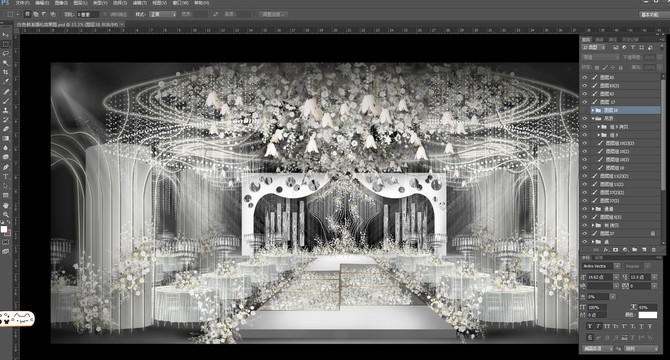Open the Style dropdown in the options bar

click(162, 14)
